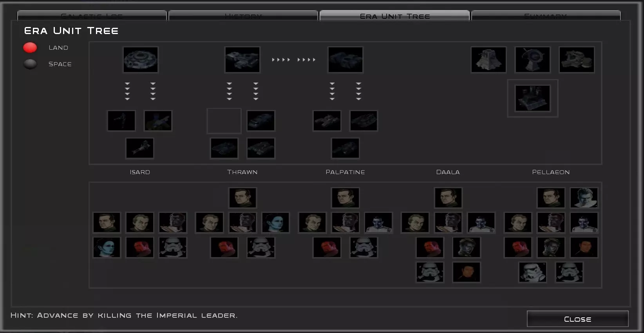Select the stormtrooper portrait in Daala era
Viewport: 644px width, 333px height.
pyautogui.click(x=430, y=272)
